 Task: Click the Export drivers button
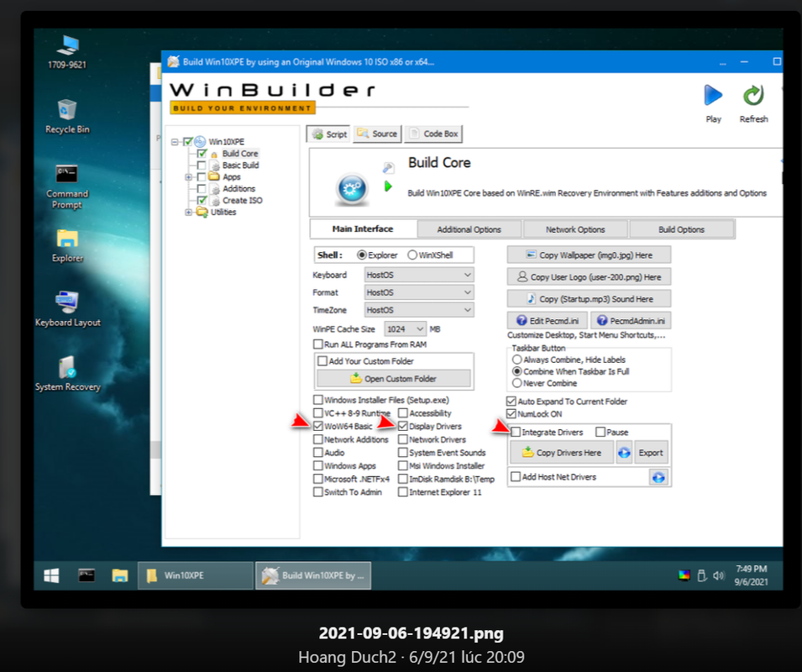651,453
